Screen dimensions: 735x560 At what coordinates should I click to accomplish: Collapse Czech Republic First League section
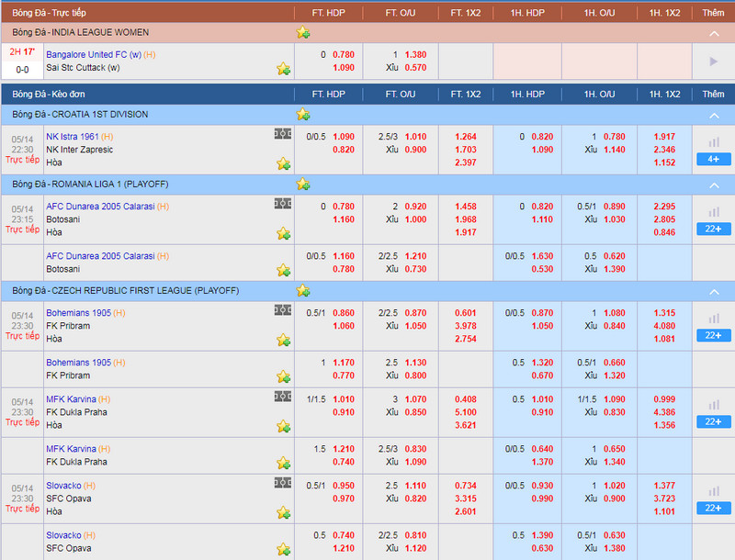click(713, 291)
